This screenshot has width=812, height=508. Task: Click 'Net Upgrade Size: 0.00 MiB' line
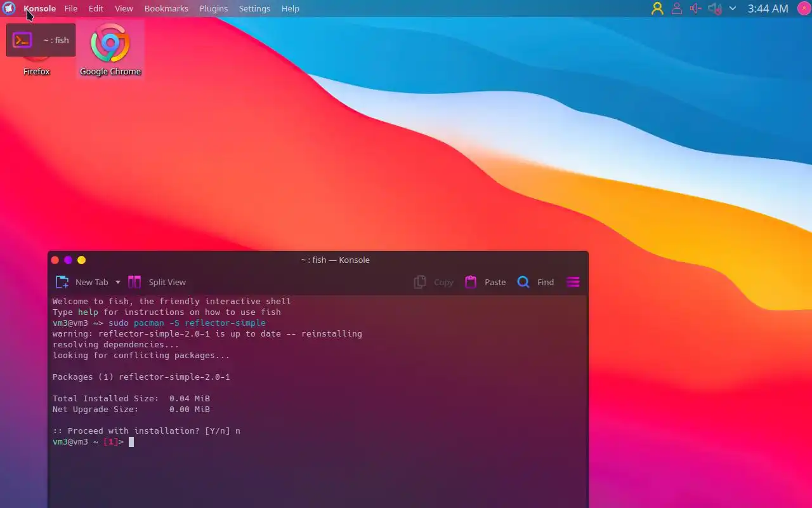pos(131,410)
